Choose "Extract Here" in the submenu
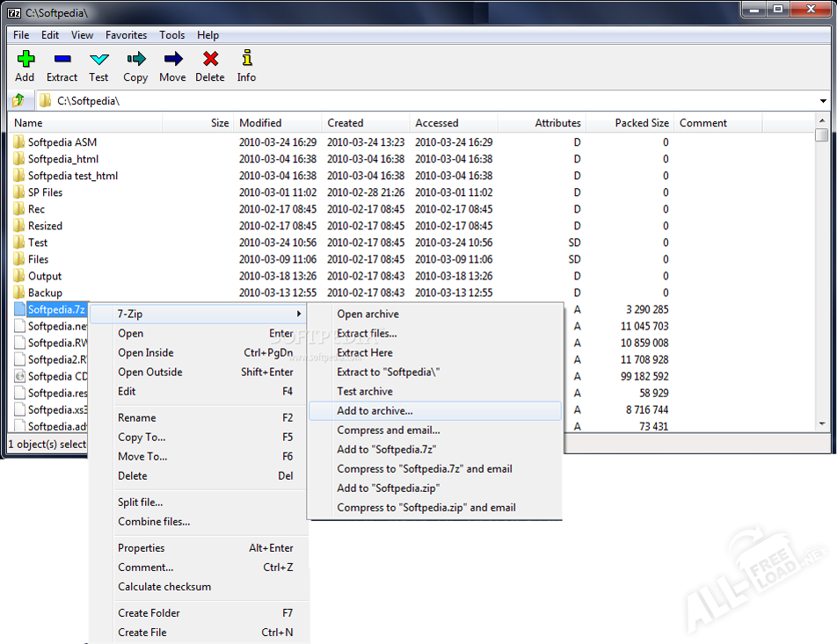The image size is (837, 644). [x=365, y=352]
